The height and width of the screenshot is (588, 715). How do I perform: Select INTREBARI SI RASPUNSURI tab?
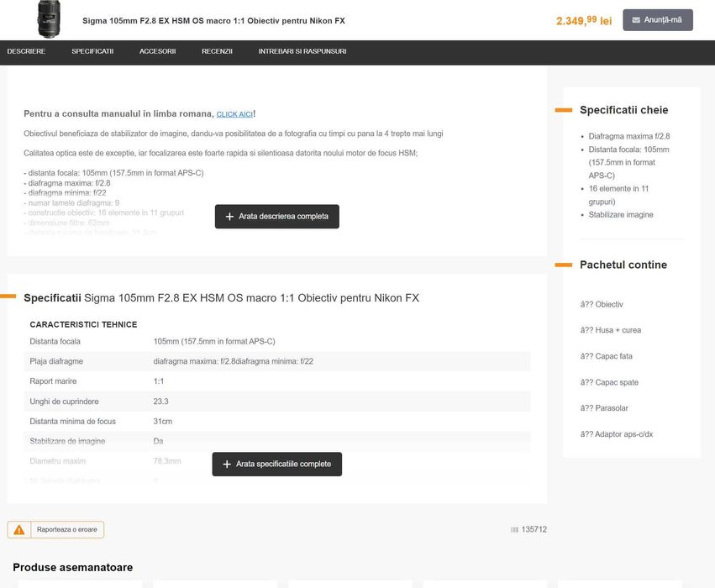click(302, 52)
